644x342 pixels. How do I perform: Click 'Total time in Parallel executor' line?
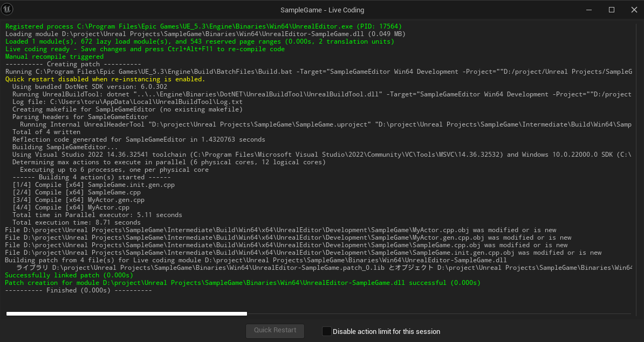97,215
